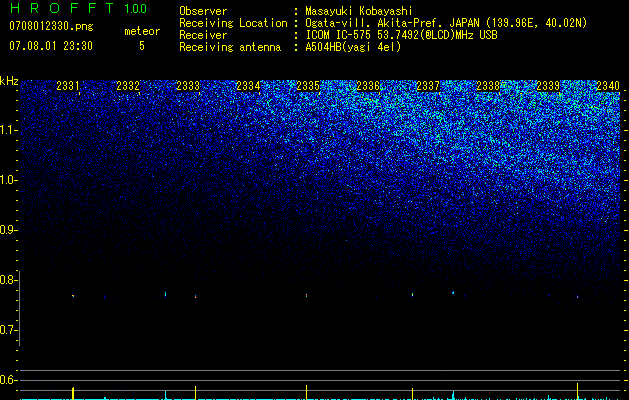
Task: Click the HROFFT 1.0.0 title text
Action: click(78, 8)
